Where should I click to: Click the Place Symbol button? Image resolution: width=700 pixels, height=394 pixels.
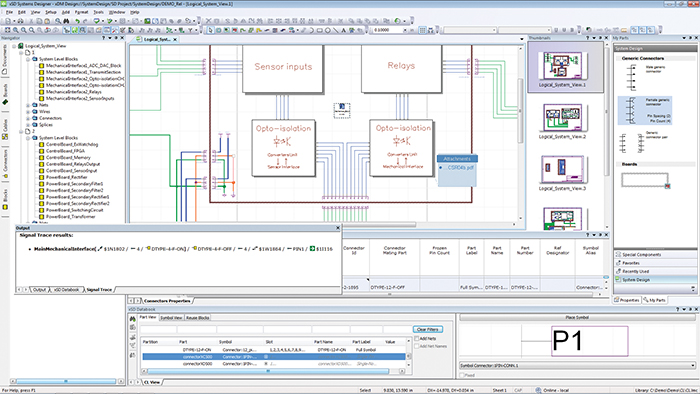coord(577,317)
